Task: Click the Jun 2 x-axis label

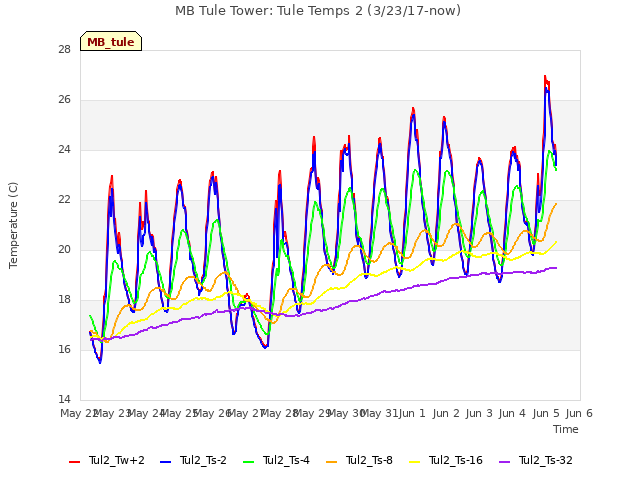Action: [x=446, y=413]
